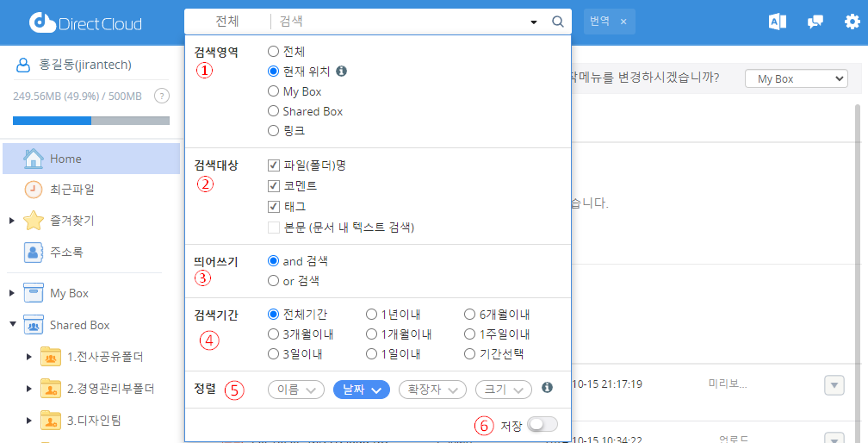Close the 번역 tag
Viewport: 868px width, 443px height.
[x=623, y=22]
